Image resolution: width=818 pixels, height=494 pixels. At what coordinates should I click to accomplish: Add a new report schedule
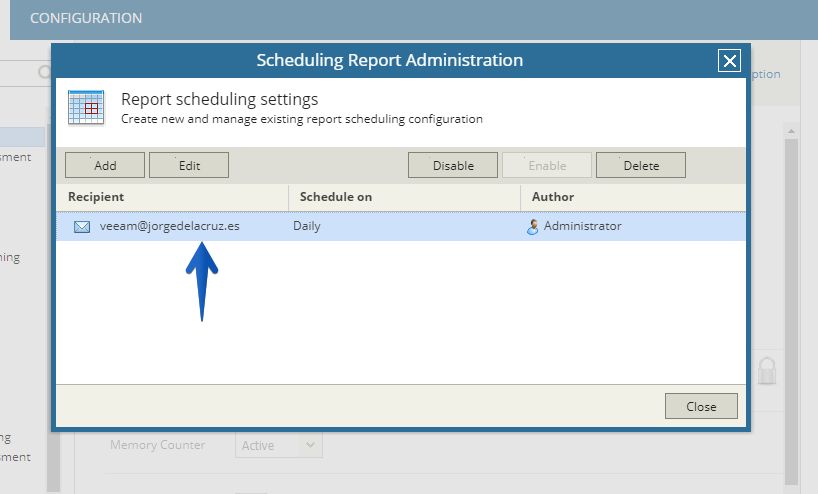[x=105, y=165]
